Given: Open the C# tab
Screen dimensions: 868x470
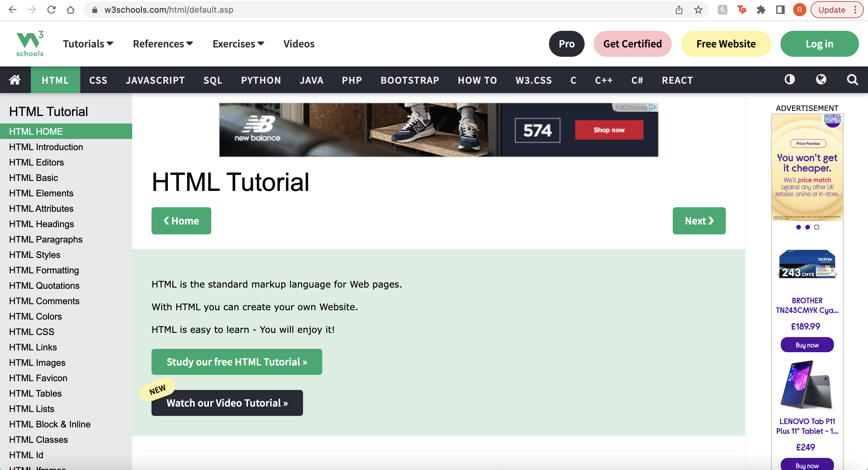Looking at the screenshot, I should (637, 80).
